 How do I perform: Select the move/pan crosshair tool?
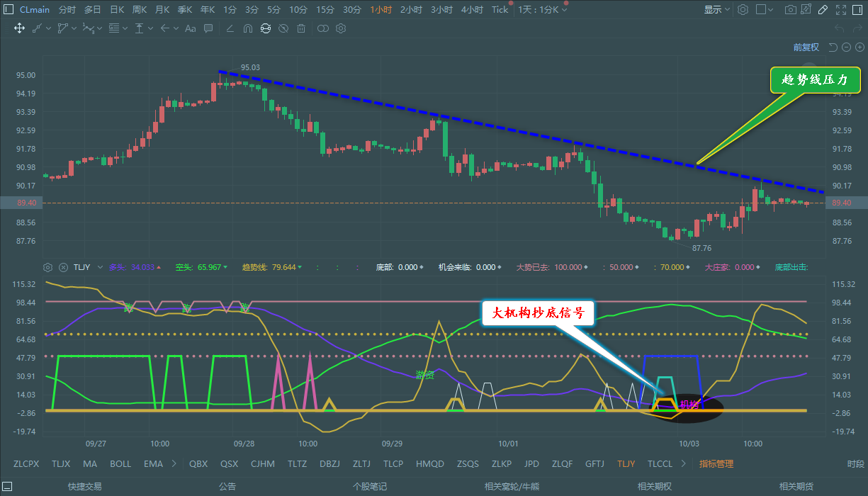[x=20, y=28]
